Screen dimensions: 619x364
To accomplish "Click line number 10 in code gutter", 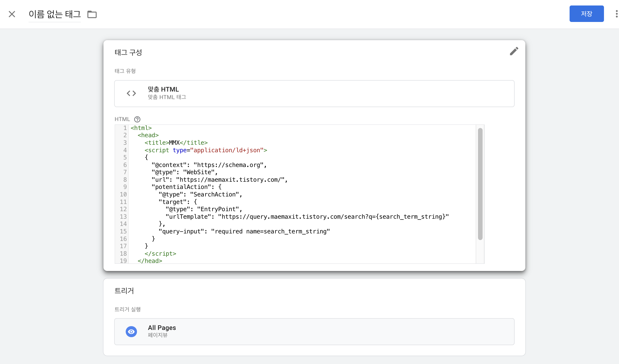I will click(123, 194).
